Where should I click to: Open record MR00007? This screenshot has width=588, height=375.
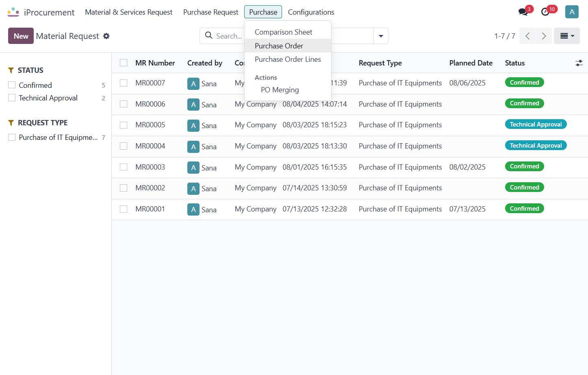[x=150, y=83]
